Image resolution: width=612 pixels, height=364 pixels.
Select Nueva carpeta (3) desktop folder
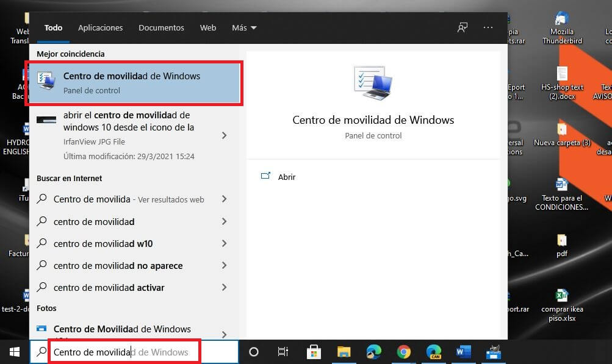(562, 135)
